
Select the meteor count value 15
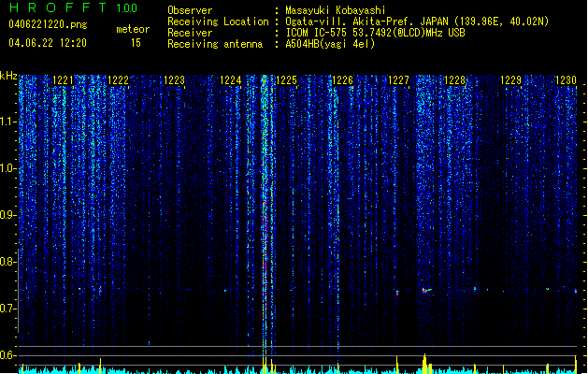[136, 43]
